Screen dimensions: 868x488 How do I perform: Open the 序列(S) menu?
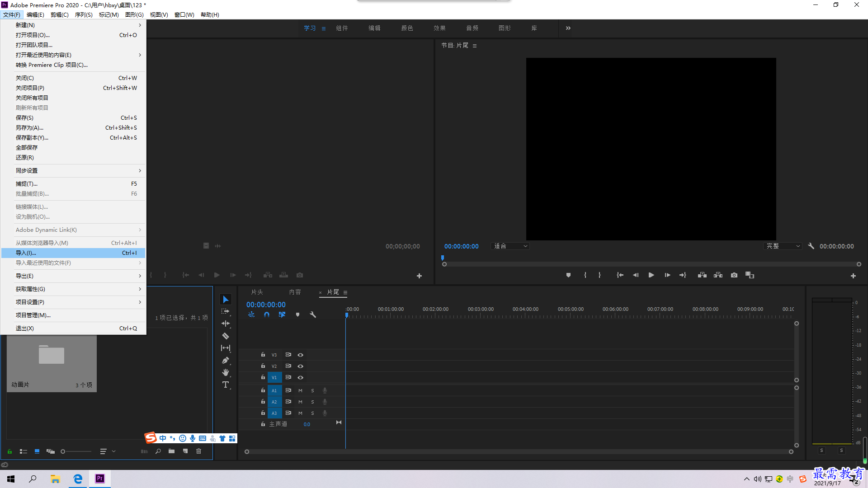[x=84, y=15]
